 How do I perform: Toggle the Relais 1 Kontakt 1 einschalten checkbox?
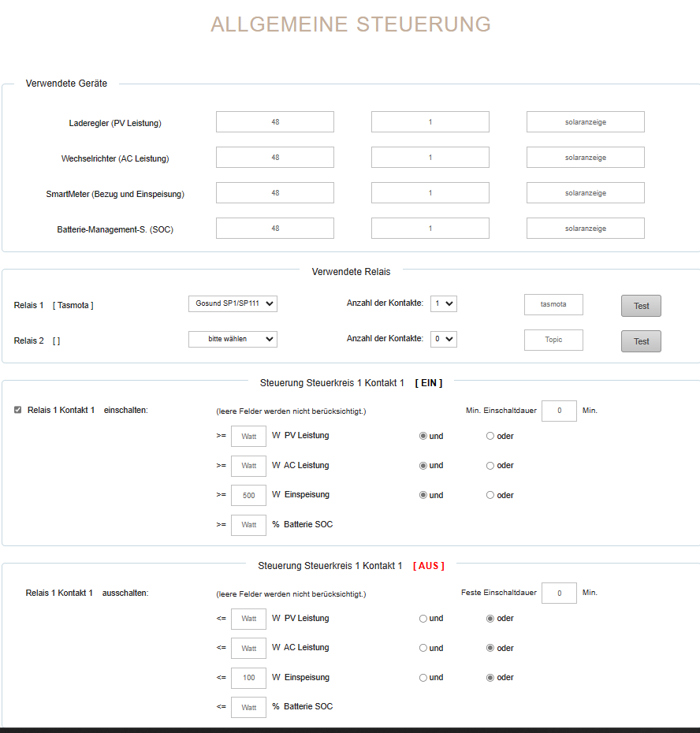coord(17,410)
